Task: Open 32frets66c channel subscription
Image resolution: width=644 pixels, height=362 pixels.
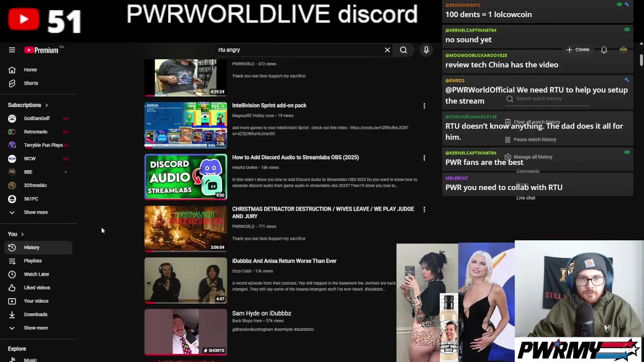Action: pos(36,186)
